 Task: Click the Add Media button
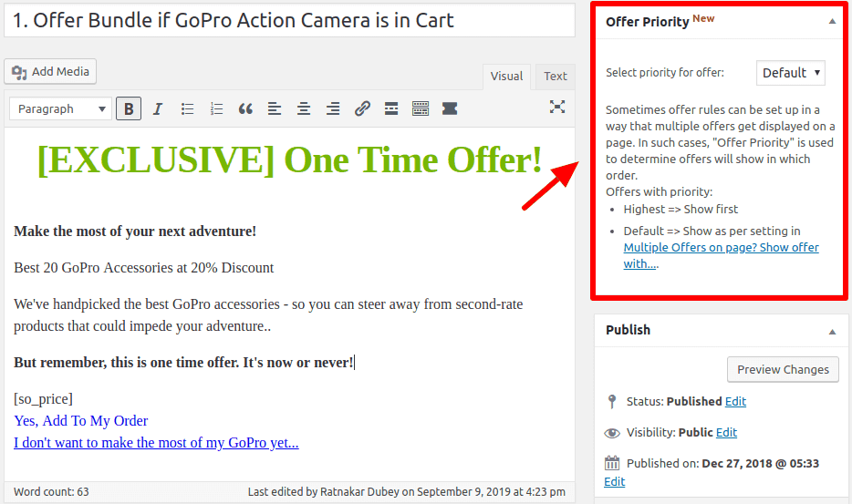click(x=50, y=71)
